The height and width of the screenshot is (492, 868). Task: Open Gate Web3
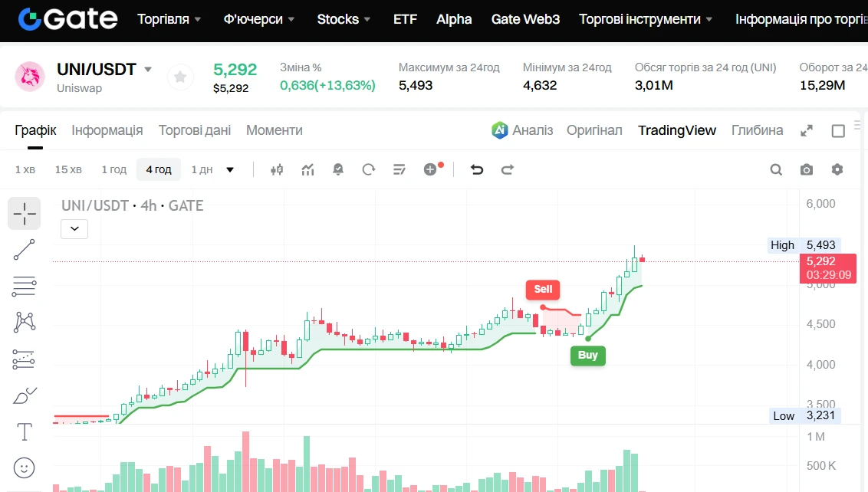point(525,19)
